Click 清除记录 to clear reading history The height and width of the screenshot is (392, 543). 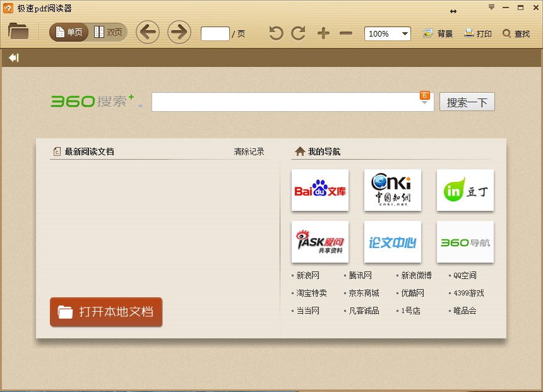[249, 151]
